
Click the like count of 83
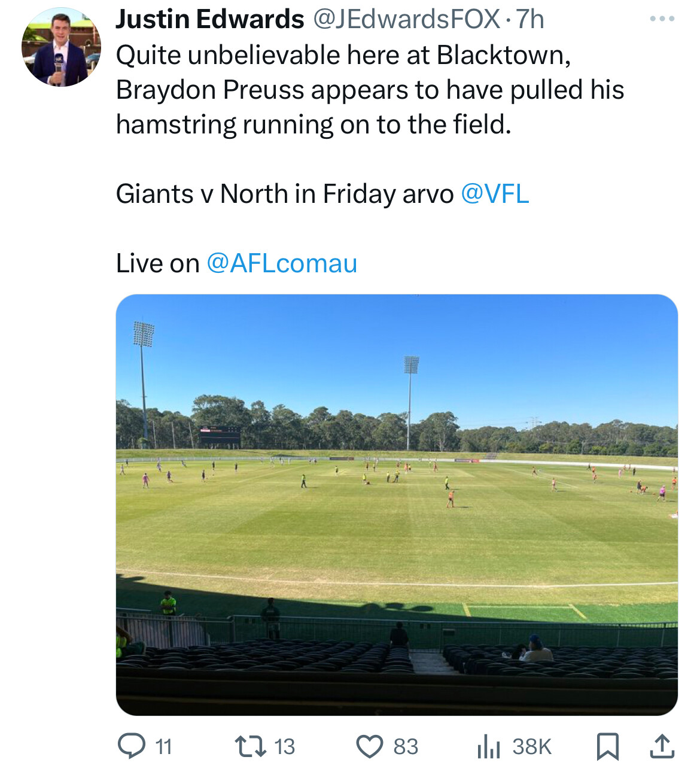tap(406, 747)
